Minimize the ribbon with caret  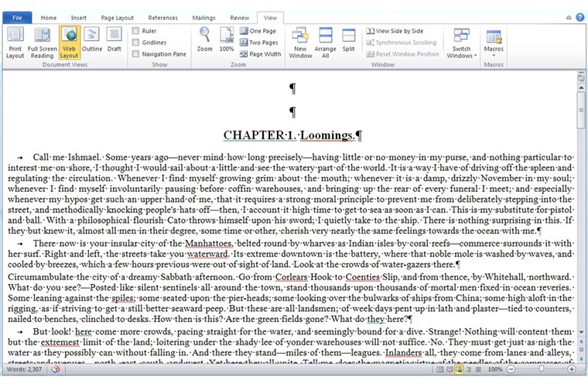click(569, 18)
